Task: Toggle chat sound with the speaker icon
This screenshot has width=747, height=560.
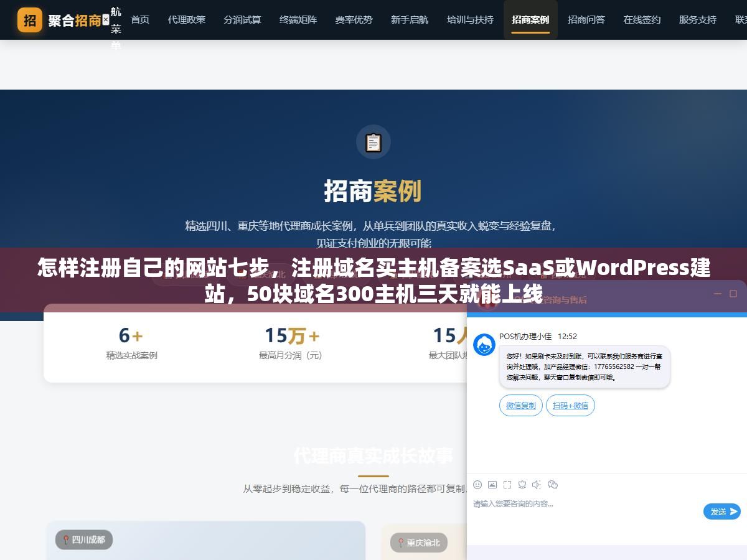Action: (537, 485)
